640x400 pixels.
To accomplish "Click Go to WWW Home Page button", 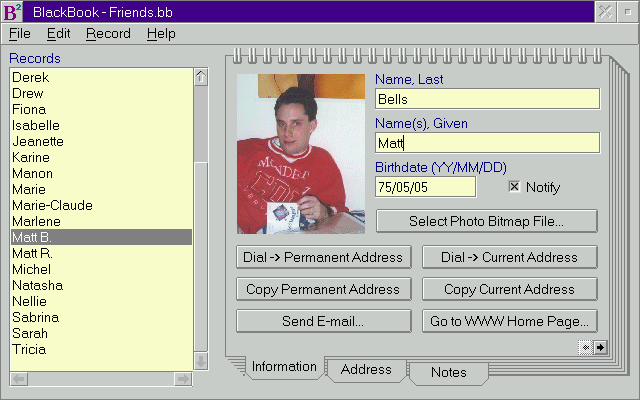I will [x=509, y=321].
